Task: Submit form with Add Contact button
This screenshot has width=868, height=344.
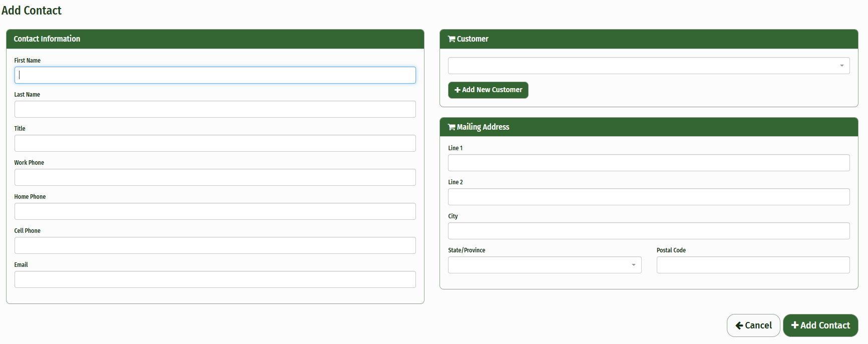Action: 820,325
